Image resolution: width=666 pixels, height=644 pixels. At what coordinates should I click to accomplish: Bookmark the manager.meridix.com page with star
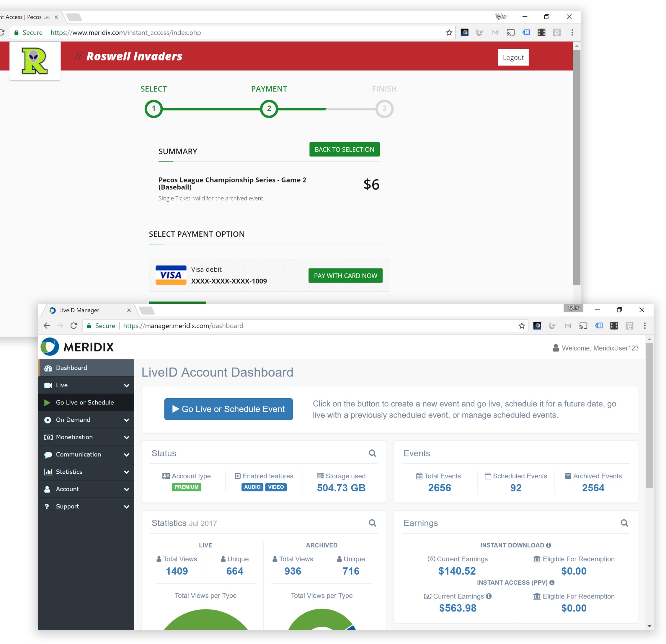point(522,326)
